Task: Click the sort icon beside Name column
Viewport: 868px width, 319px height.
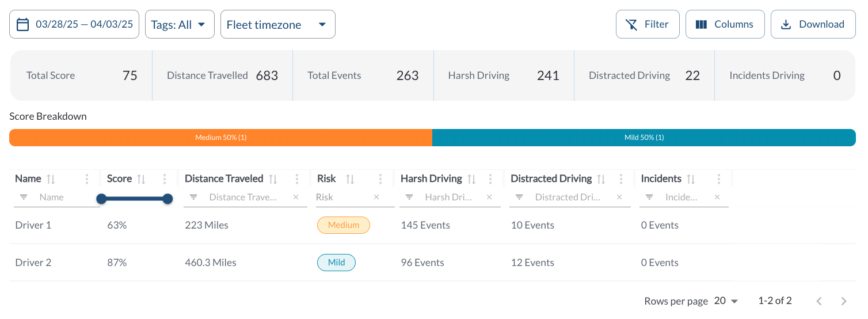Action: coord(51,179)
